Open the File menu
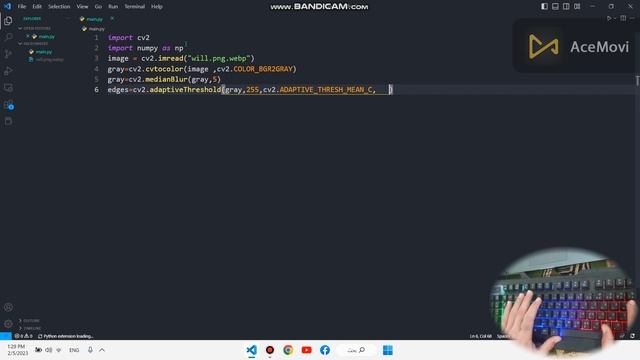640x360 pixels. tap(22, 7)
